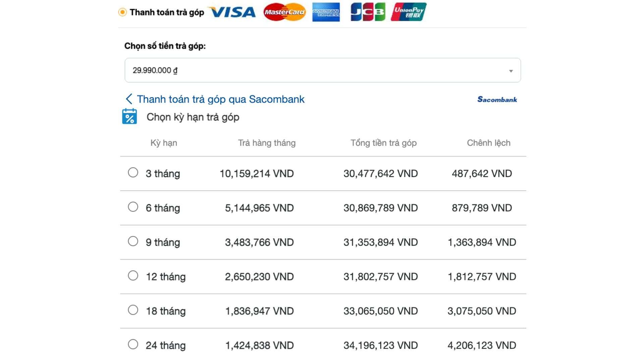
Task: Choose the 6 tháng installment term
Action: (x=133, y=207)
